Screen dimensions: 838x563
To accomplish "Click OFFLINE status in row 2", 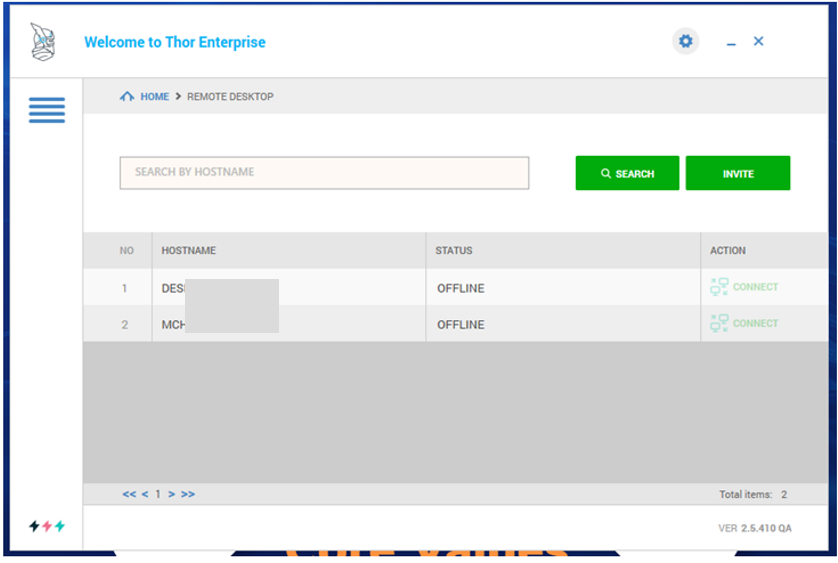I will point(461,325).
